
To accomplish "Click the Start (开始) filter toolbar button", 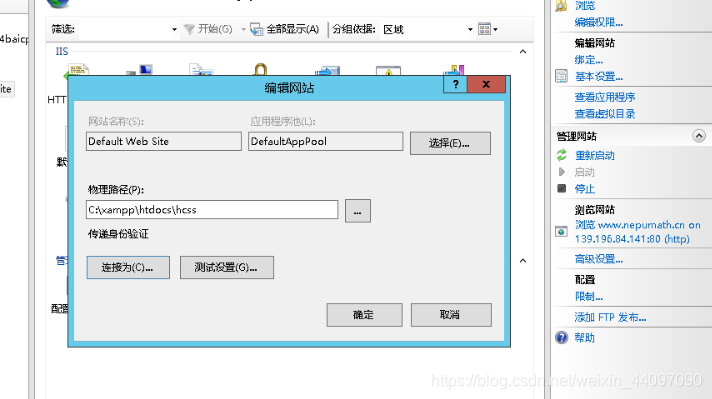I will click(208, 30).
